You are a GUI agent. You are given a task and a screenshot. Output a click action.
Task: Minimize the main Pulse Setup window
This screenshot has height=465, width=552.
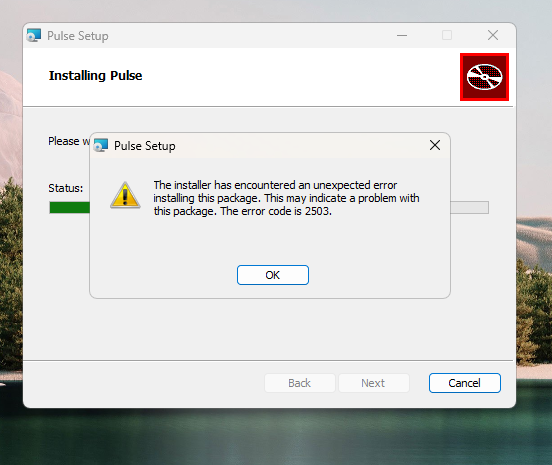coord(402,35)
